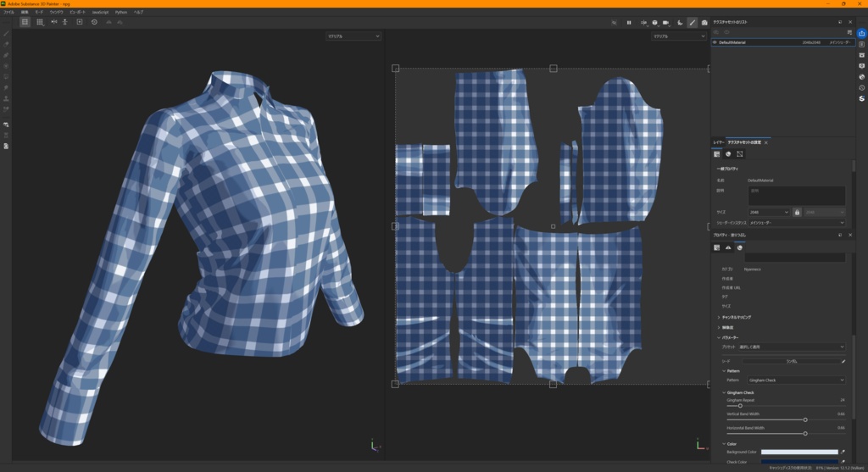This screenshot has height=472, width=868.
Task: Open the camera video settings icon
Action: pyautogui.click(x=666, y=23)
